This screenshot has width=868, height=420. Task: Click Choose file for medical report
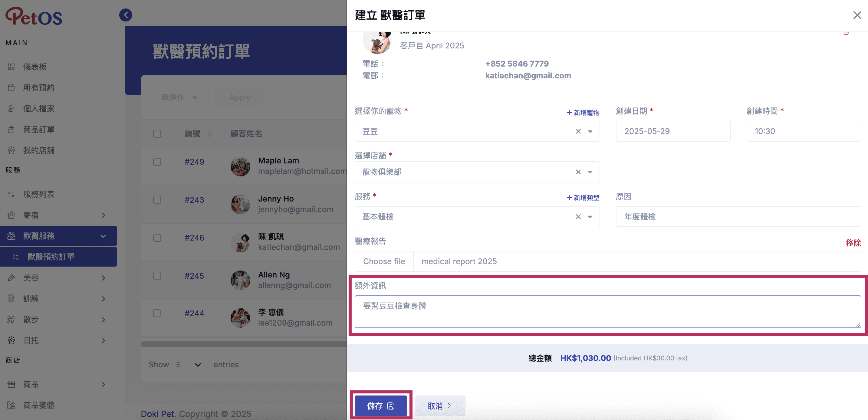[x=384, y=261]
